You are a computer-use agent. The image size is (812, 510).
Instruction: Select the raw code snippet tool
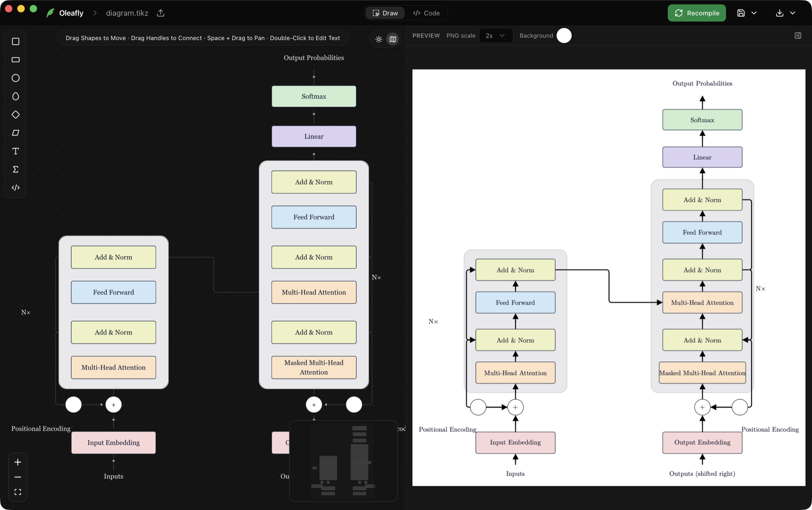click(15, 188)
